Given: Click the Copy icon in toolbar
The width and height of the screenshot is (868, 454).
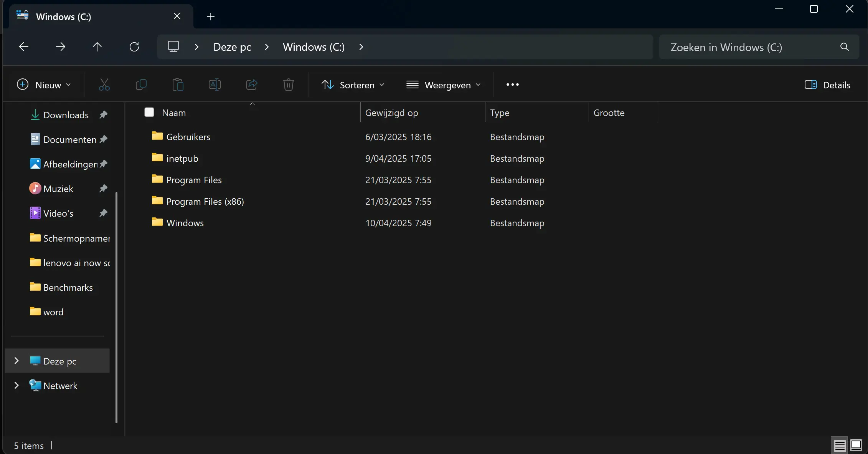Looking at the screenshot, I should click(141, 85).
